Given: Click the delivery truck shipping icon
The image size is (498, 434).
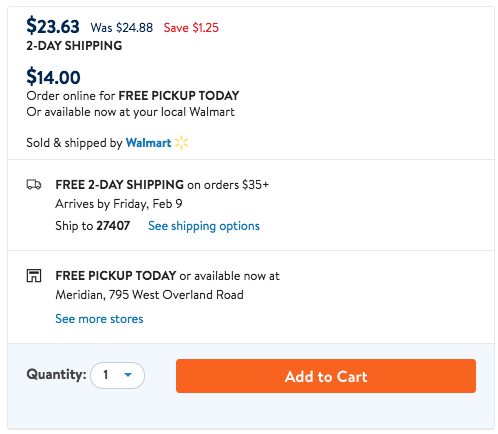Looking at the screenshot, I should click(34, 184).
